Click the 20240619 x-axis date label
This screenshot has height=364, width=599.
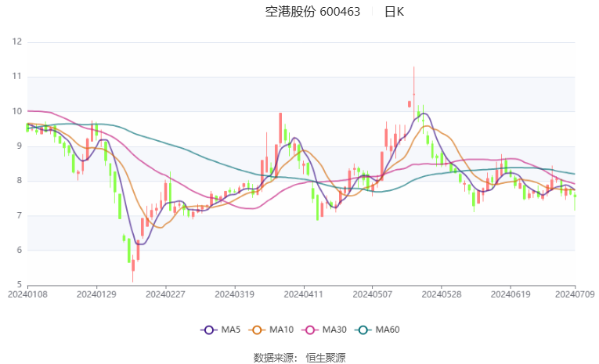point(511,294)
